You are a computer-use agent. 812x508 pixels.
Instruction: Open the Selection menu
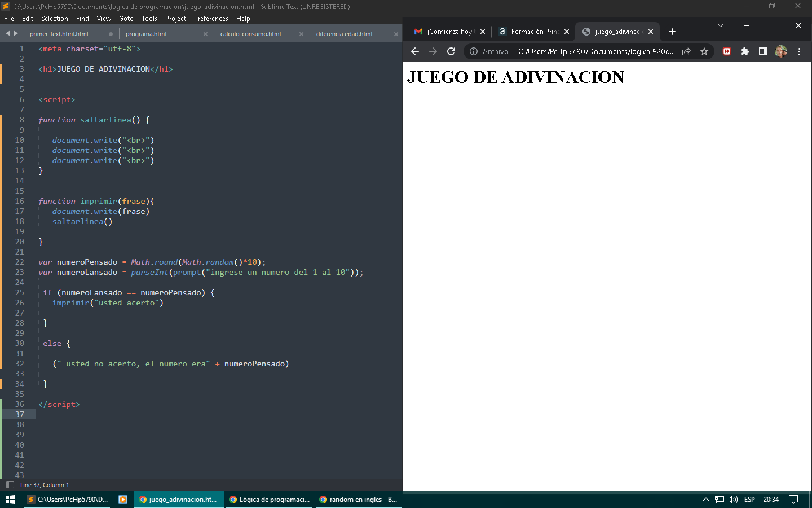tap(55, 19)
